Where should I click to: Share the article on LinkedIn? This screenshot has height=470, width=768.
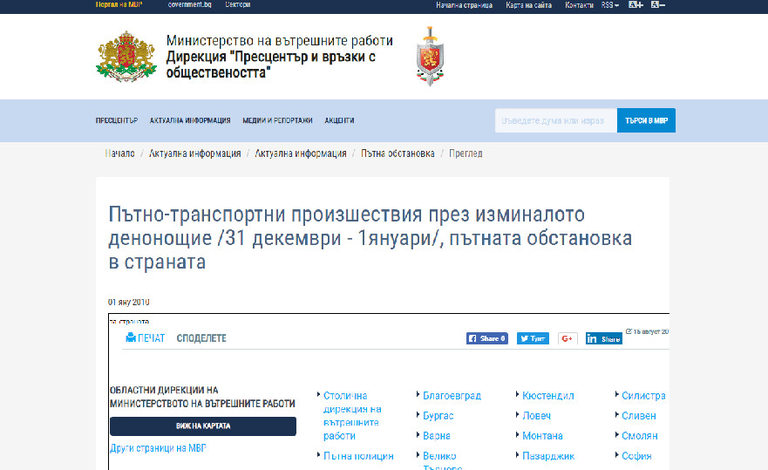tap(604, 338)
